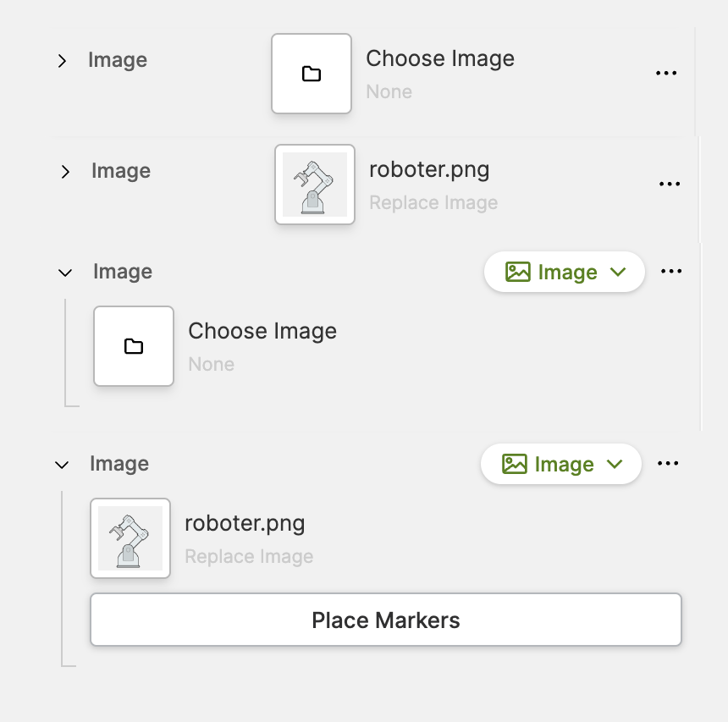Click robot thumbnail above Place Markers button
Viewport: 728px width, 722px height.
130,538
